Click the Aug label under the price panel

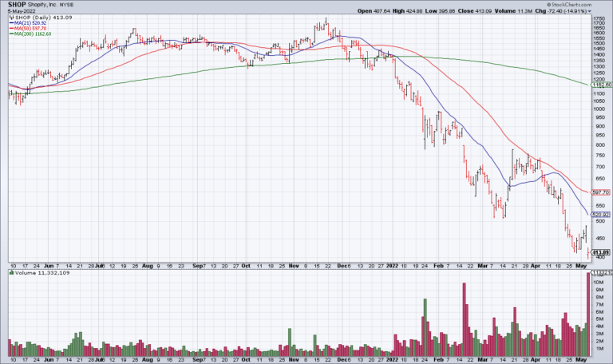point(148,266)
